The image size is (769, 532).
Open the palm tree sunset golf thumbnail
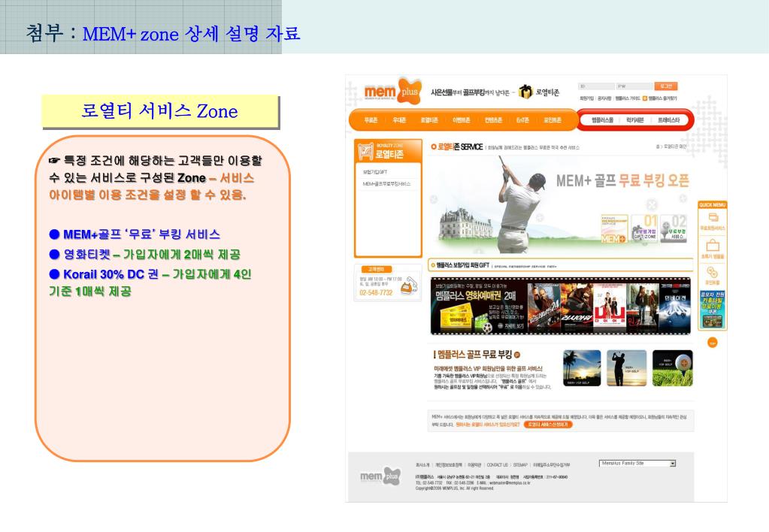582,368
